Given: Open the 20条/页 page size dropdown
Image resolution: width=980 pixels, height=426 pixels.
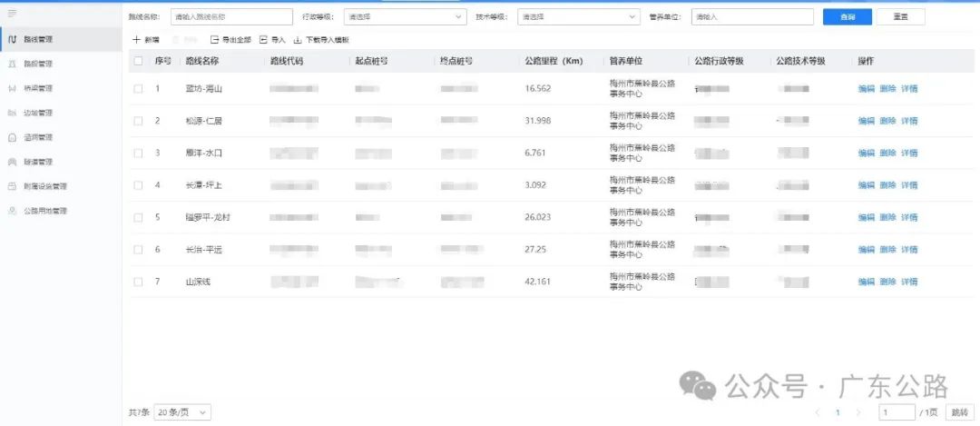Looking at the screenshot, I should 181,412.
